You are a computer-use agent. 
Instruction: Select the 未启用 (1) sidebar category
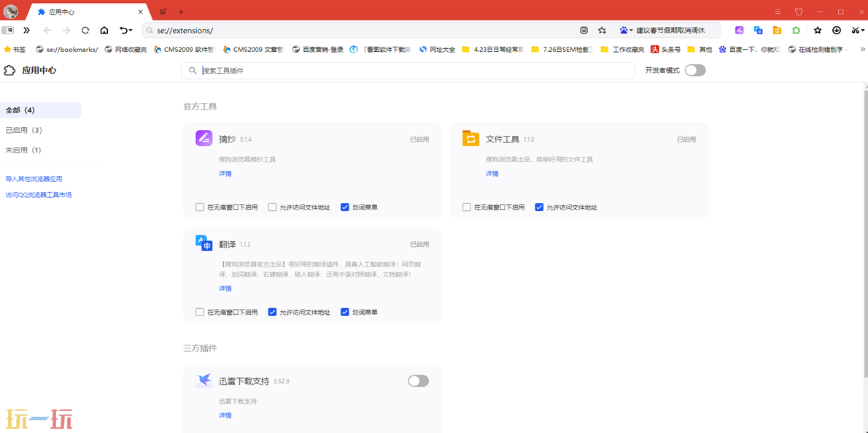click(x=23, y=150)
